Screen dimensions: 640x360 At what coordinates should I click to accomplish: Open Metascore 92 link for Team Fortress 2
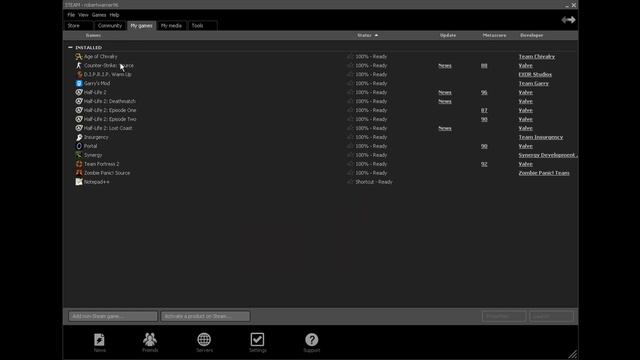point(484,164)
